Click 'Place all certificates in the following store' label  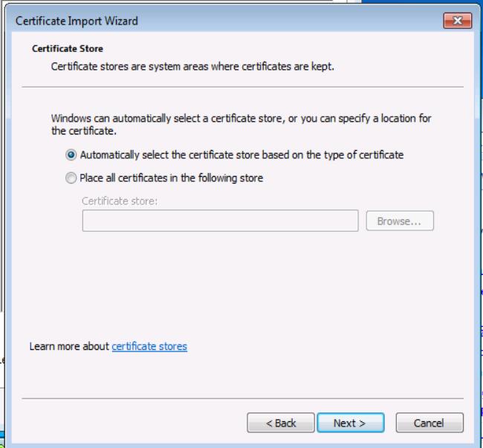coord(171,178)
